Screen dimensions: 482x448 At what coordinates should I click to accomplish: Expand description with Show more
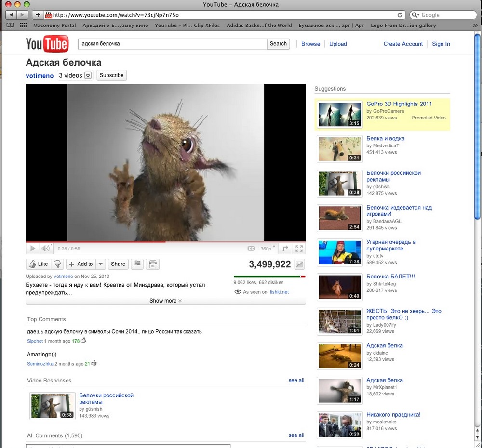point(165,301)
